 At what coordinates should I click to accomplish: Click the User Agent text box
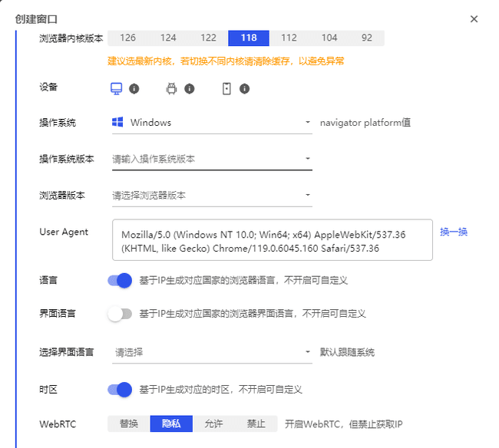(x=273, y=240)
